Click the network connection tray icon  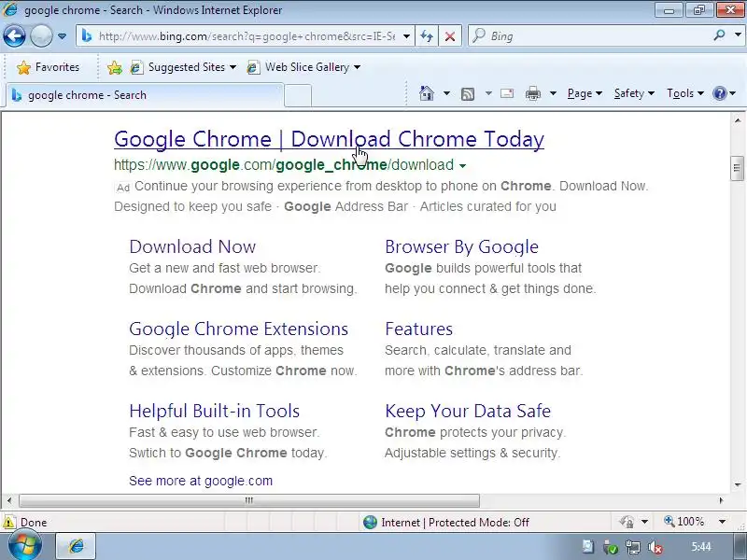[x=633, y=548]
